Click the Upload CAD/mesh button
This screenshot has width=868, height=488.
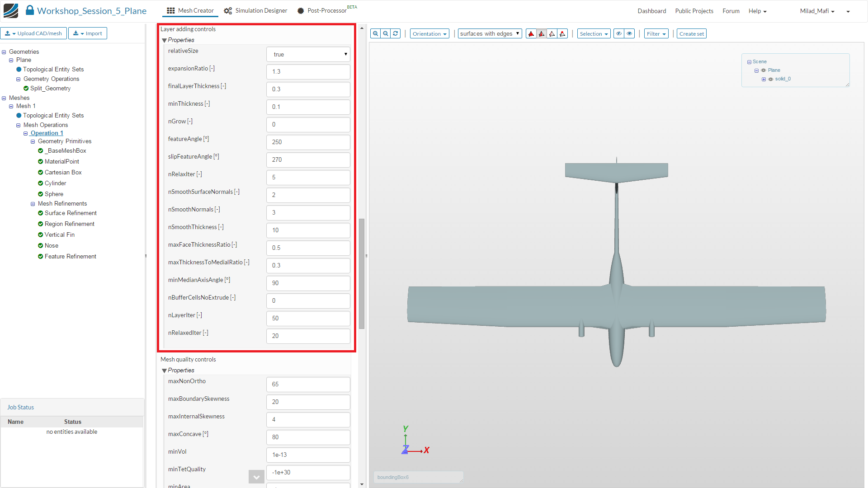click(x=34, y=33)
